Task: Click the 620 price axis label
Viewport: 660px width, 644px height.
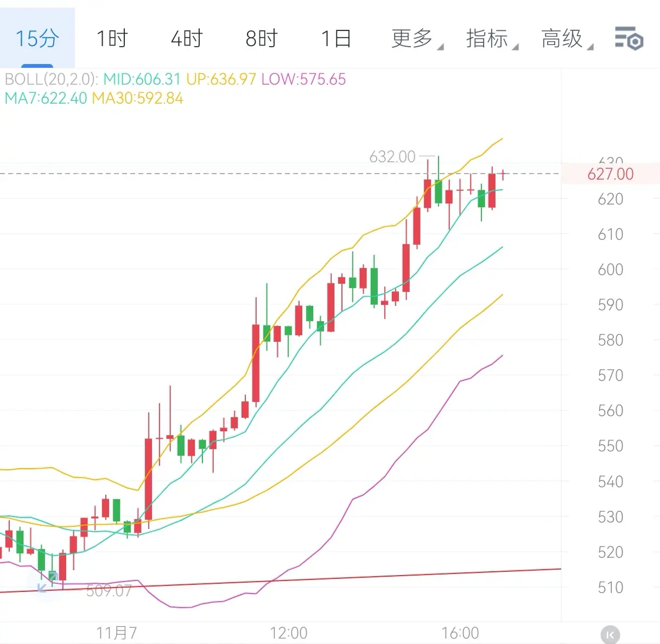Action: click(x=610, y=199)
